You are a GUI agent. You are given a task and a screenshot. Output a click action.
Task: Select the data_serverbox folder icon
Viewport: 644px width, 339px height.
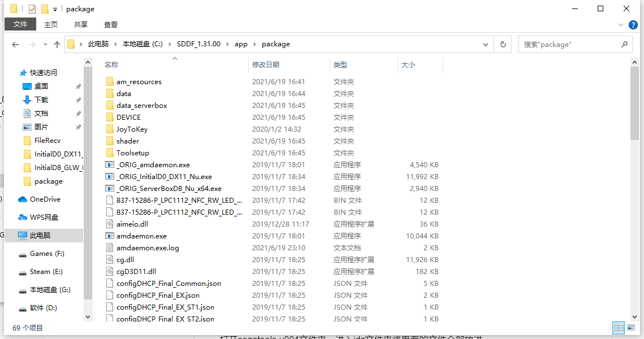coord(110,106)
